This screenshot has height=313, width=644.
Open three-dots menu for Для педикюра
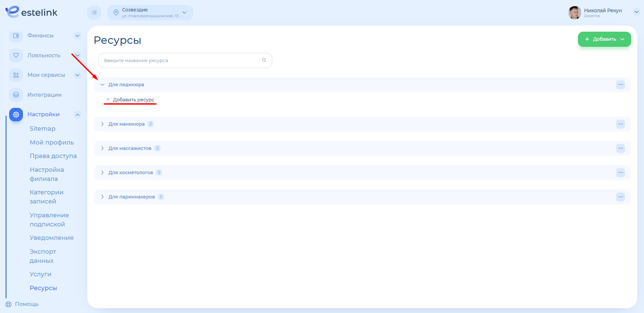[x=620, y=85]
